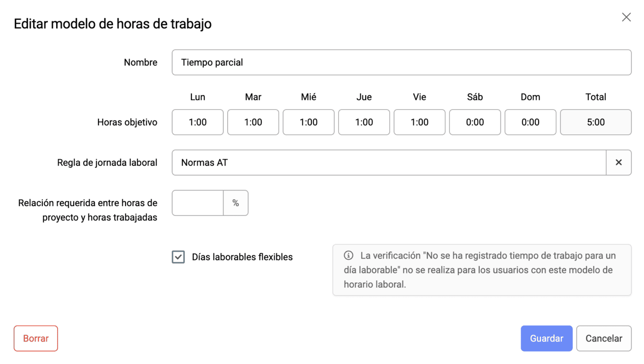
Task: Click Guardar to save the model
Action: pyautogui.click(x=546, y=338)
